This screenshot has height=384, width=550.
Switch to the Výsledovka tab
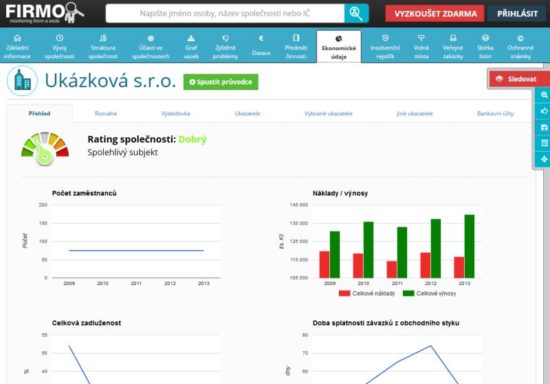[175, 114]
